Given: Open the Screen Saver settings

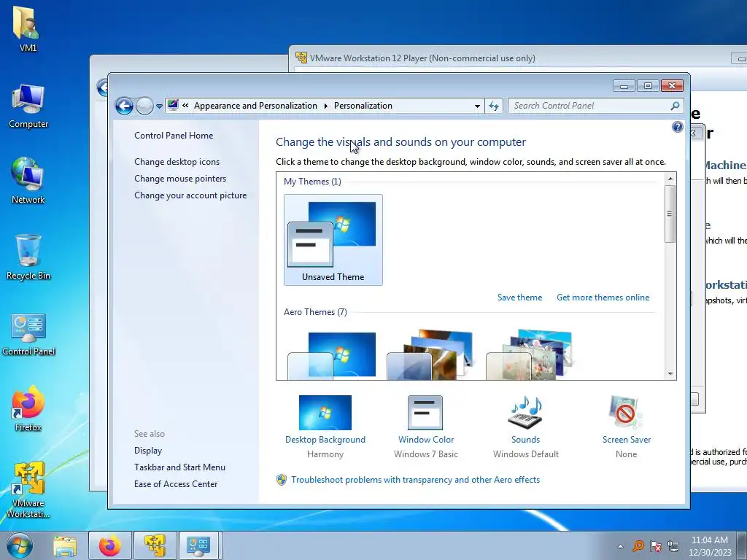Looking at the screenshot, I should (x=626, y=426).
